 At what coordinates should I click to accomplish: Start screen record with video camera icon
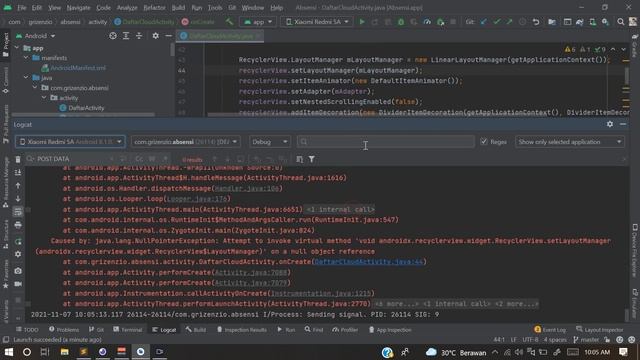18,284
